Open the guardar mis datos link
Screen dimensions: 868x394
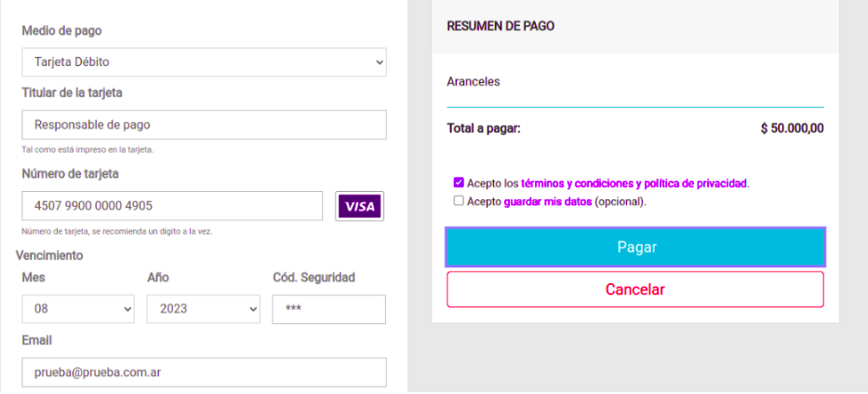click(x=548, y=202)
